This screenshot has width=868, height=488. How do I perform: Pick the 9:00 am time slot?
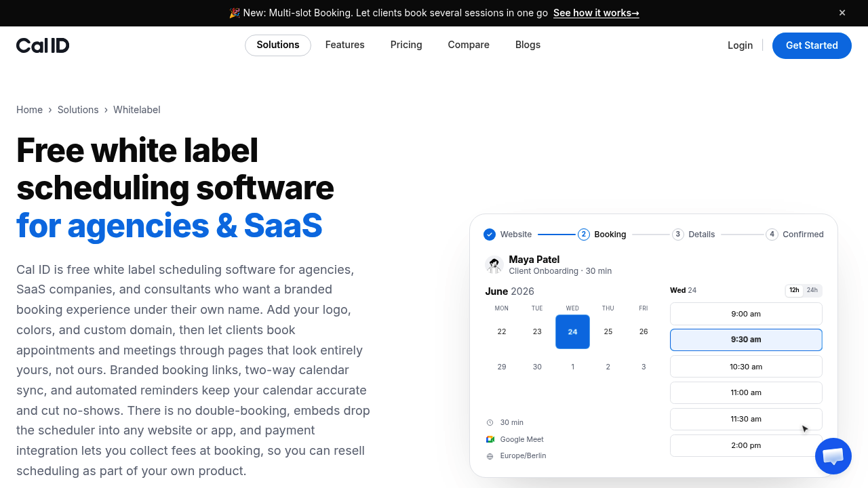coord(746,314)
